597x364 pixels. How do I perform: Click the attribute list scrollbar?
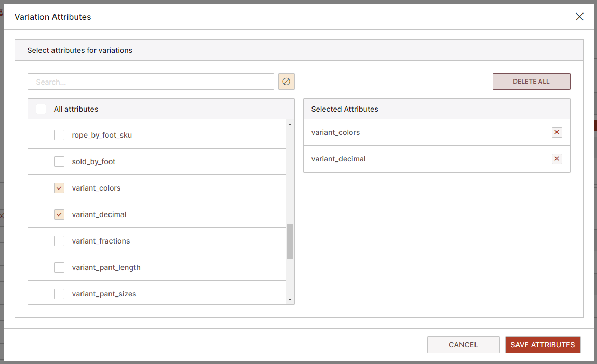pyautogui.click(x=291, y=241)
